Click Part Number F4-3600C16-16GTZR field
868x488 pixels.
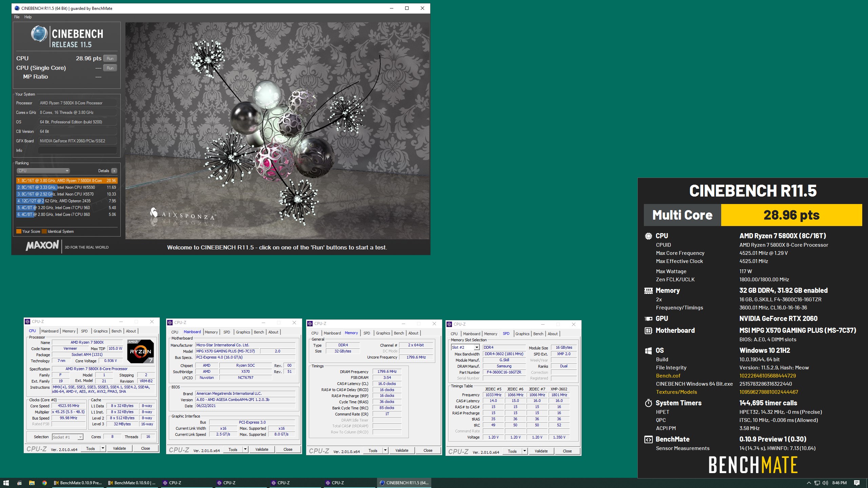(504, 372)
